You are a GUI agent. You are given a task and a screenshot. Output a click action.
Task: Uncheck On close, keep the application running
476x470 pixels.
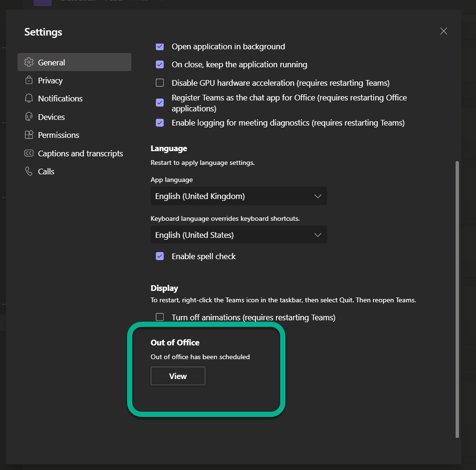click(160, 64)
